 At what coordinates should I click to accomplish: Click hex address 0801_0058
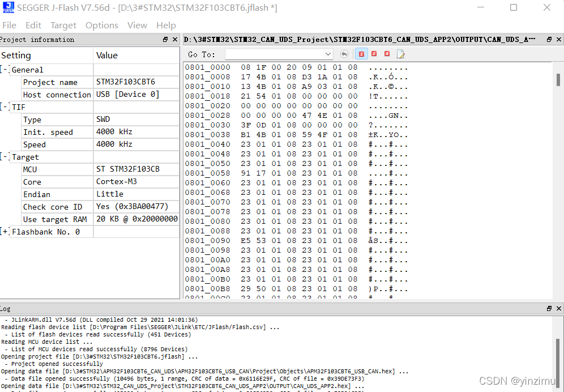point(208,173)
